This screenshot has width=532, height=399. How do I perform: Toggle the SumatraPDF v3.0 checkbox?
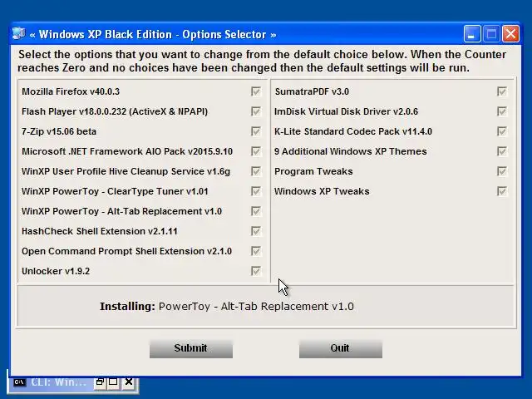502,91
